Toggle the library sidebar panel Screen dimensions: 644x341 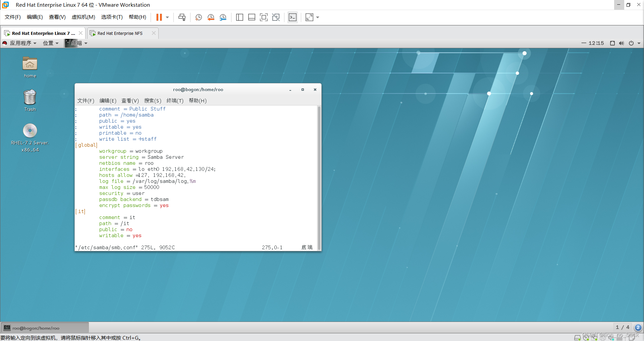tap(239, 17)
